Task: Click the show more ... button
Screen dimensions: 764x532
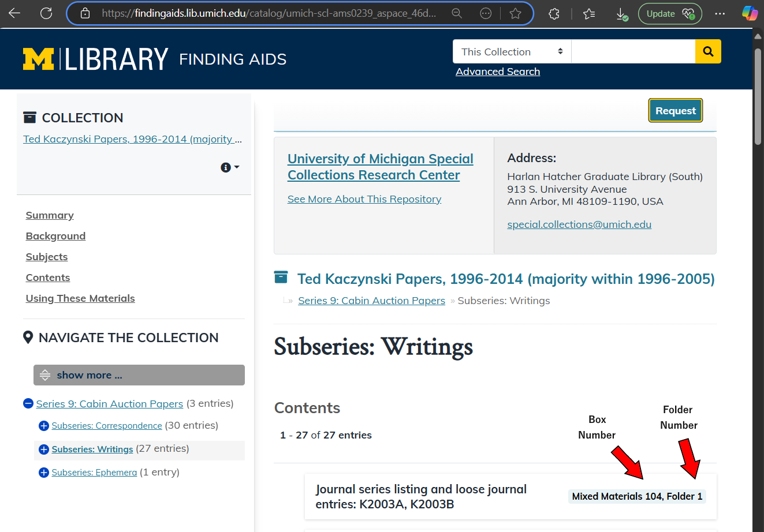Action: pos(139,375)
